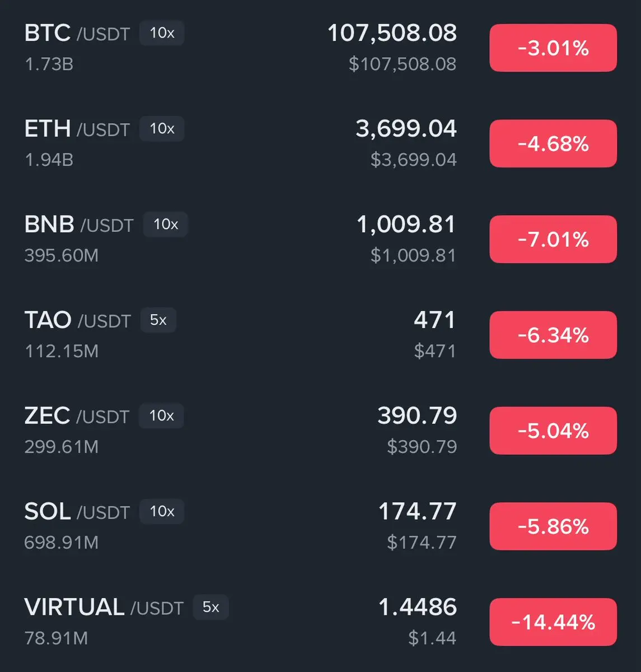
Task: Select the ETH /USDT pair row
Action: (320, 143)
